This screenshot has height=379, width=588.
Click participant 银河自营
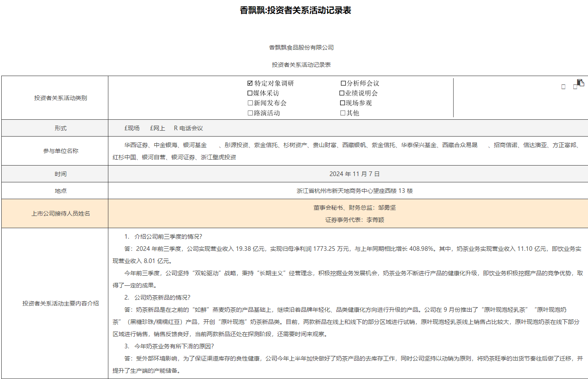tap(154, 157)
